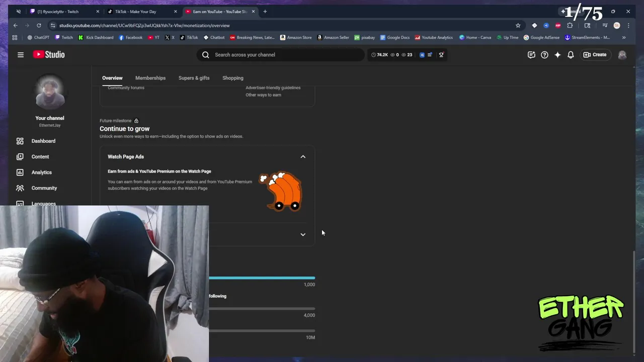
Task: Open the Facebook bookmark
Action: 130,37
